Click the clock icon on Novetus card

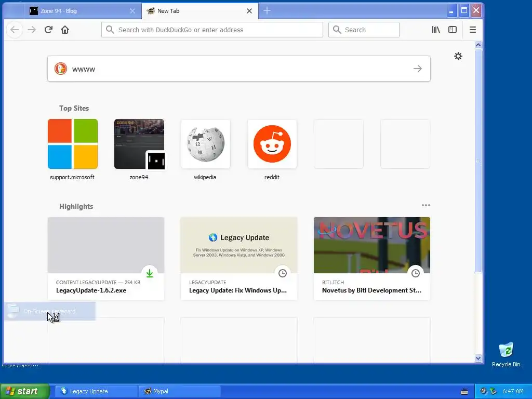[x=416, y=273]
